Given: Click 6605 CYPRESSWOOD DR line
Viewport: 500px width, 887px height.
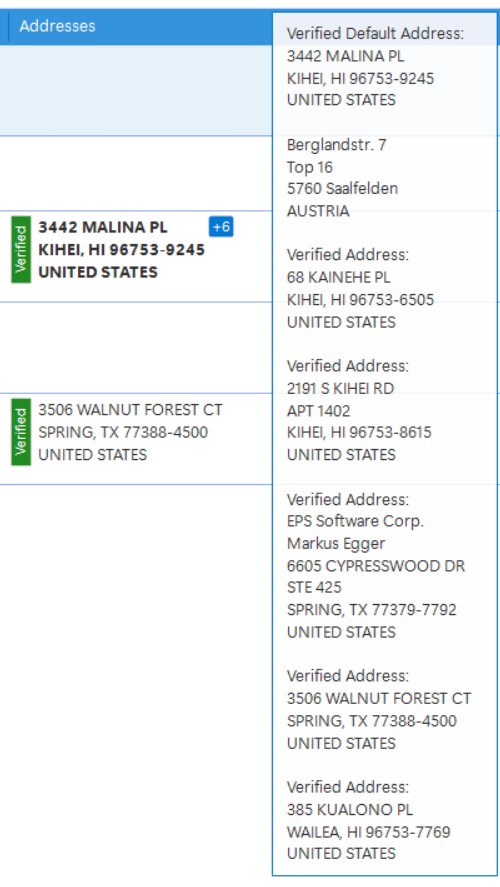Looking at the screenshot, I should (x=376, y=566).
